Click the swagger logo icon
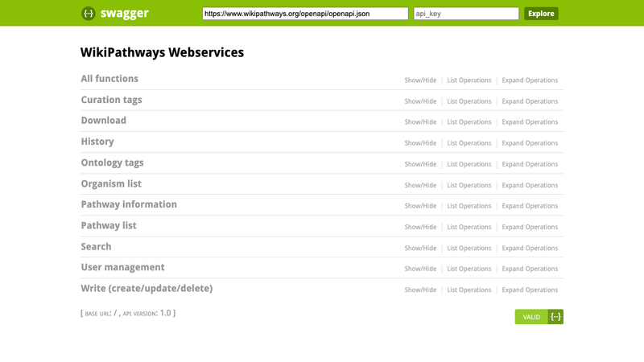Viewport: 644px width, 362px height. point(89,14)
